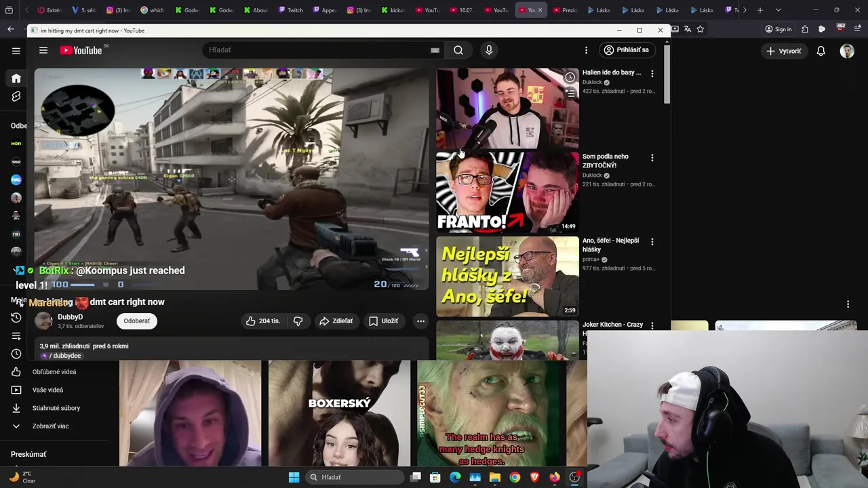868x488 pixels.
Task: Start voice search with microphone icon
Action: tap(489, 50)
